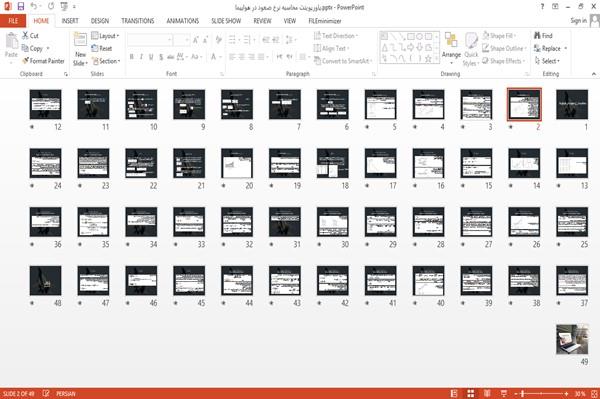600x399 pixels.
Task: Open the REVIEW tab
Action: (x=262, y=21)
